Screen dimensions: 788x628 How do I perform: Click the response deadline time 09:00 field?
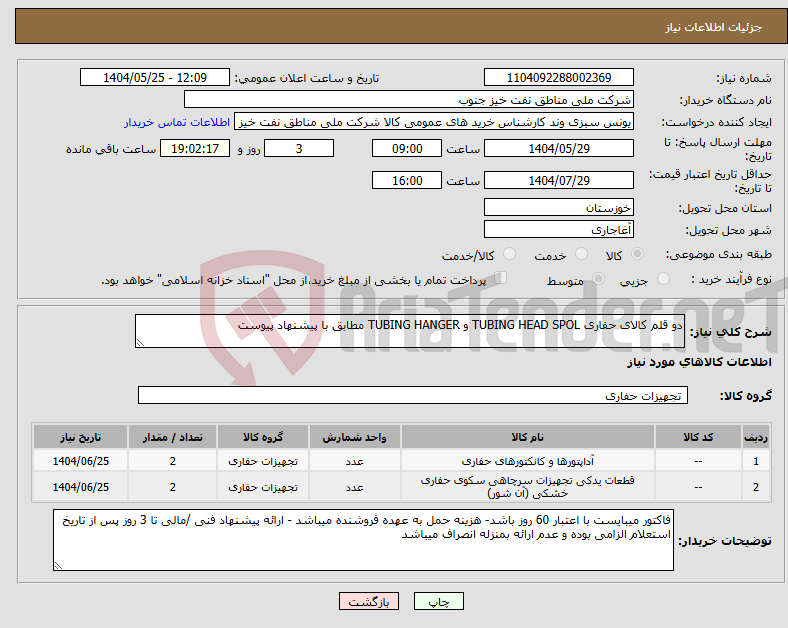point(407,148)
